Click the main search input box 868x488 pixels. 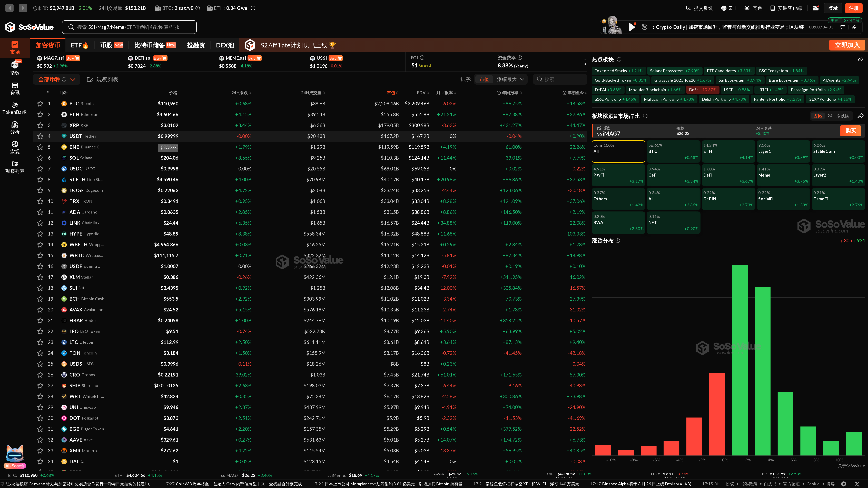pyautogui.click(x=129, y=27)
